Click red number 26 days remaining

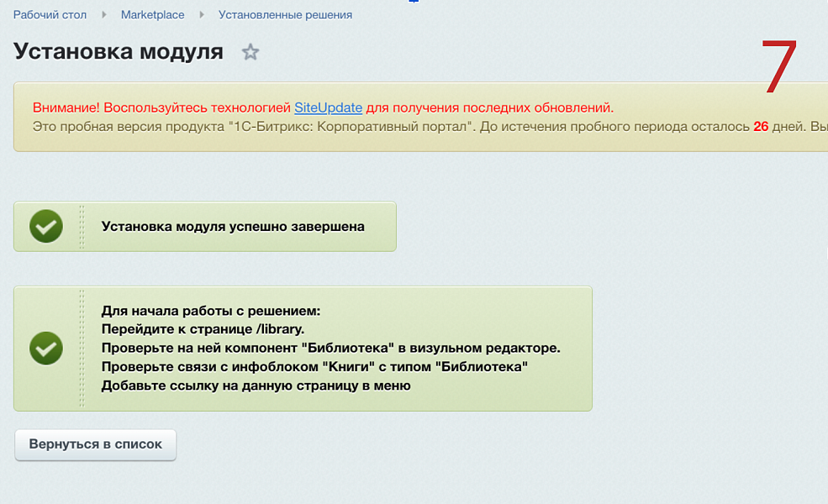pos(761,127)
